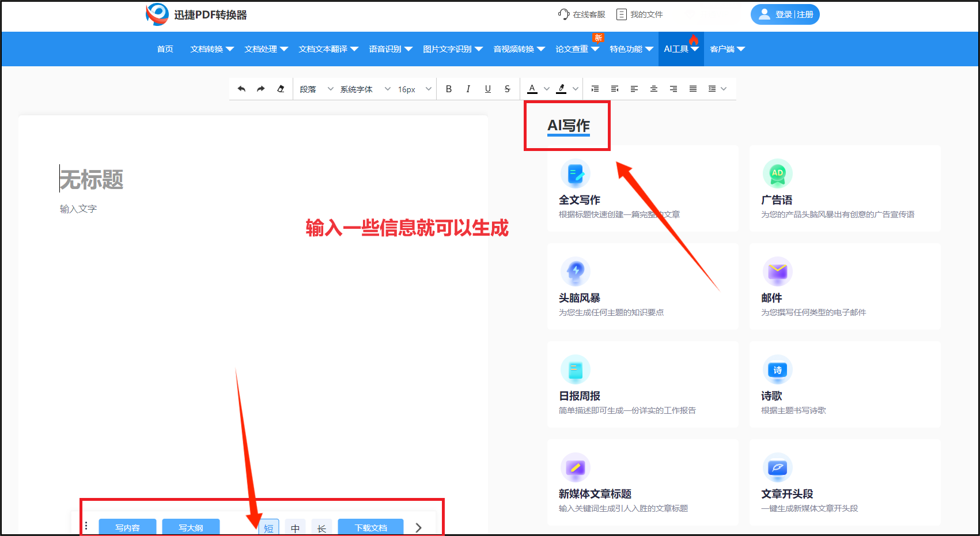This screenshot has width=980, height=536.
Task: Click the 首页 navigation item
Action: pos(165,49)
